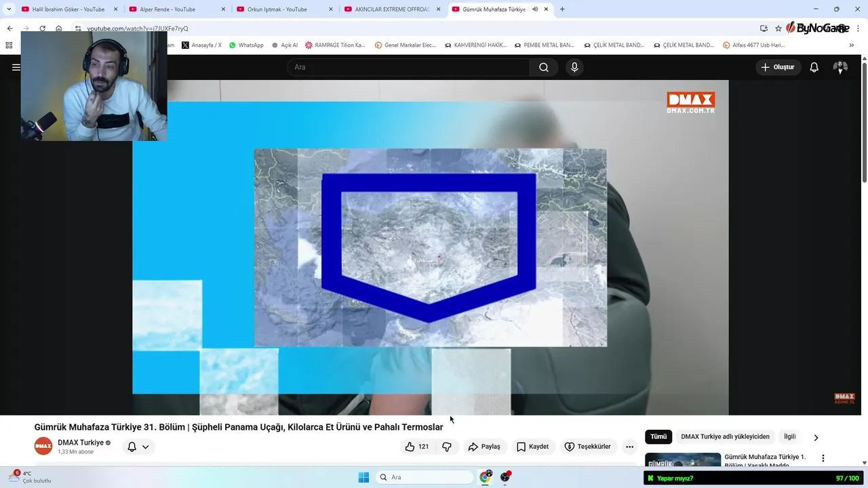Click the Windows taskbar Ara search box
Viewport: 868px width, 488px height.
coord(425,477)
